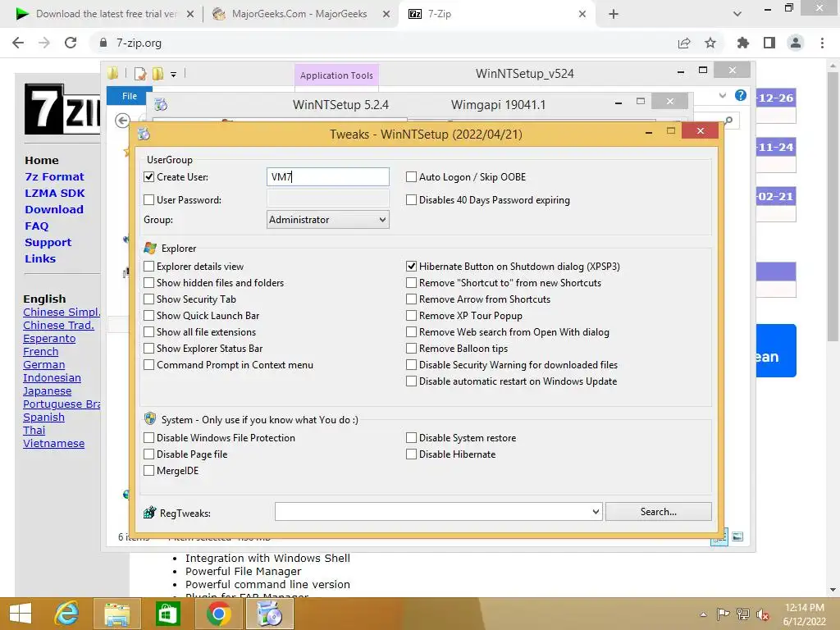Bookmark this page with the star icon
This screenshot has height=630, width=840.
[x=710, y=43]
